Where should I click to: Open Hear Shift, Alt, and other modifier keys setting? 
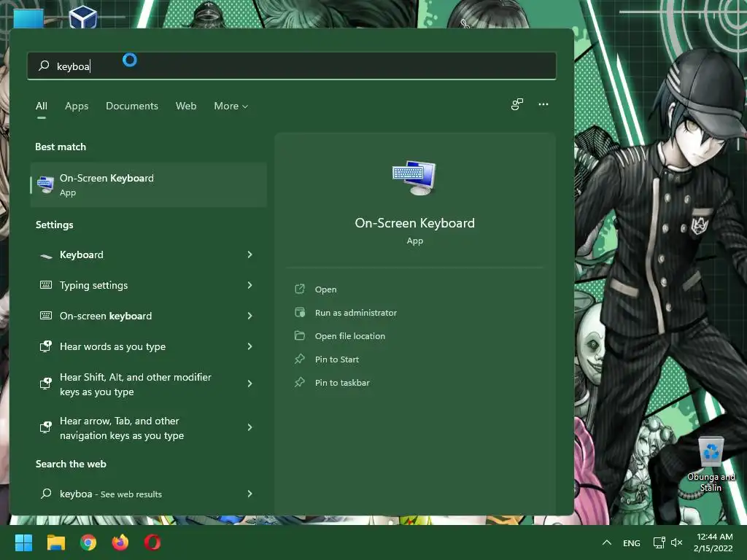pyautogui.click(x=148, y=384)
